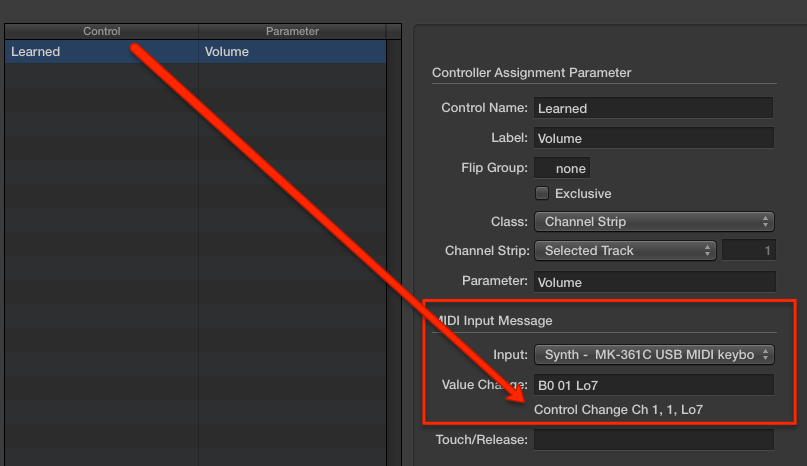Click the Control Name text field

(x=654, y=108)
